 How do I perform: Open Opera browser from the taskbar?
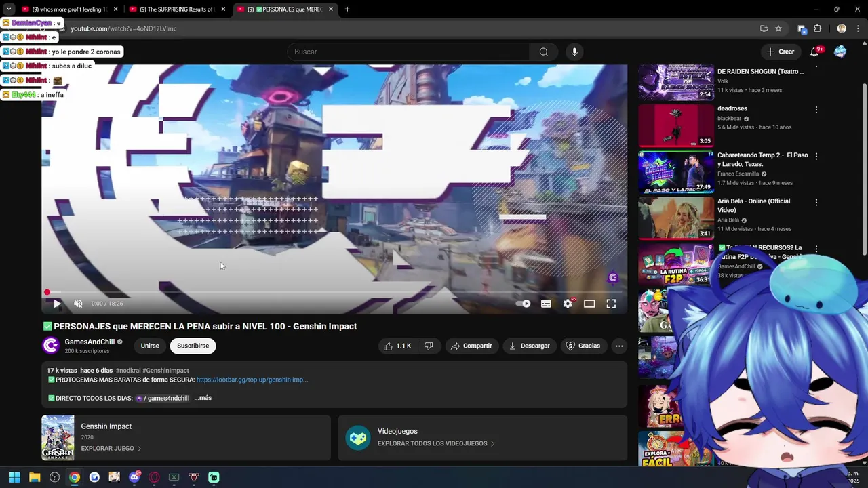[154, 477]
